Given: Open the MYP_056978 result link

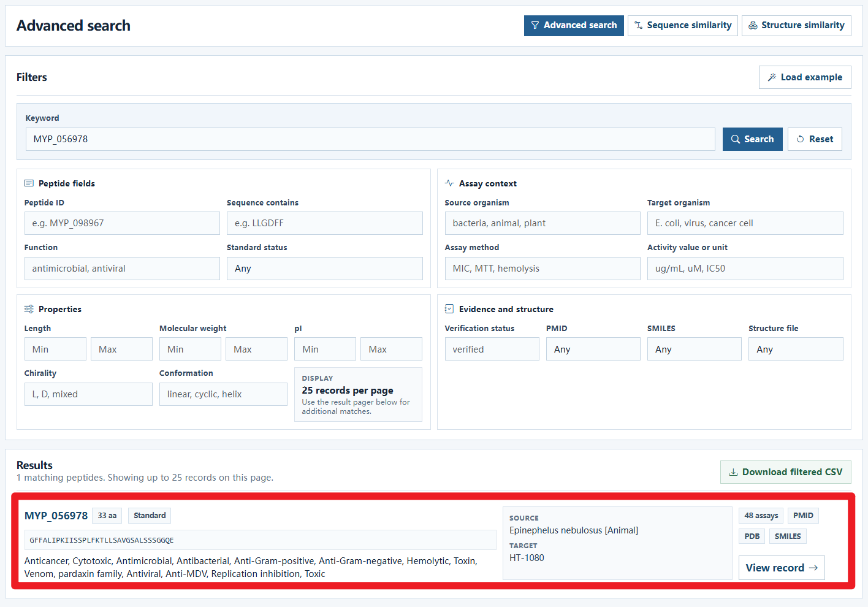Looking at the screenshot, I should pyautogui.click(x=56, y=516).
